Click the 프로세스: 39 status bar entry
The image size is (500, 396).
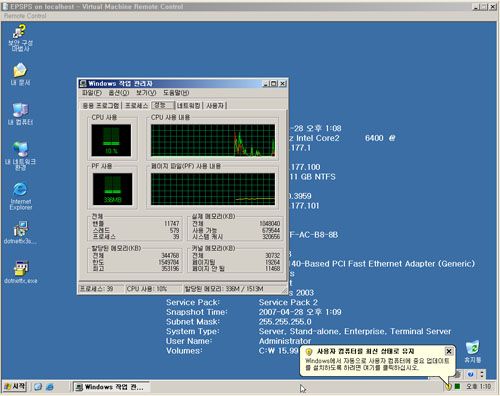pyautogui.click(x=101, y=289)
